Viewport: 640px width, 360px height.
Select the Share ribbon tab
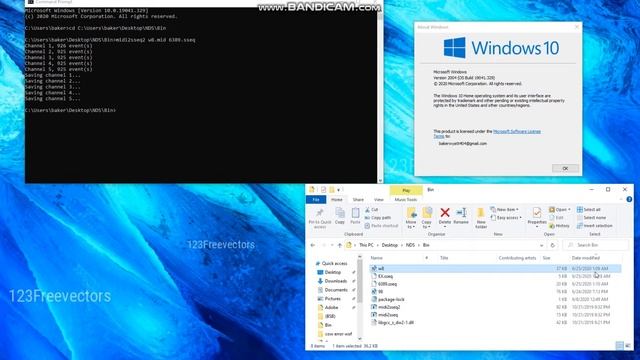358,200
